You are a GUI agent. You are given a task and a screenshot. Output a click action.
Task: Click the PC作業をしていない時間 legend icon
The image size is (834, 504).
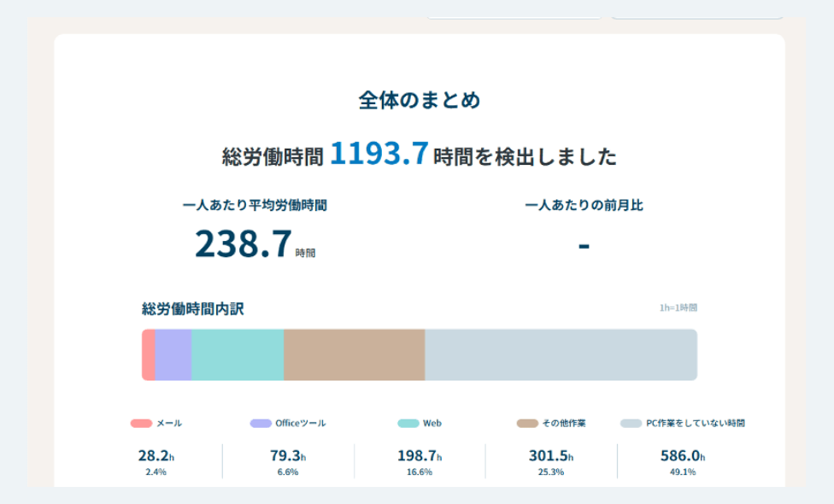tap(633, 422)
